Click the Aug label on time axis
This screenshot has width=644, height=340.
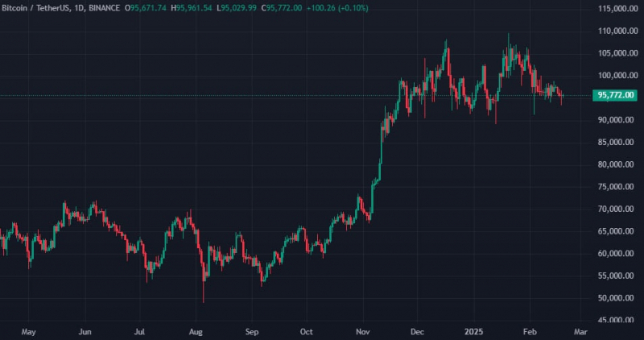pyautogui.click(x=196, y=332)
